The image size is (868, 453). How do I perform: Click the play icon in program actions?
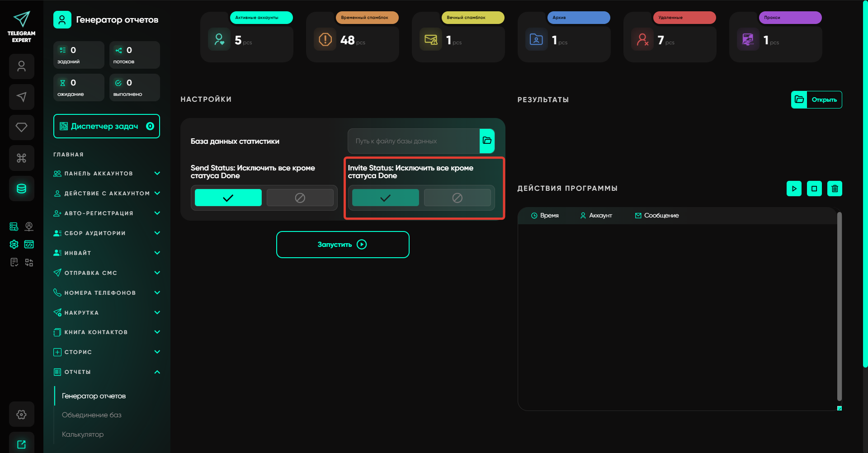point(794,189)
